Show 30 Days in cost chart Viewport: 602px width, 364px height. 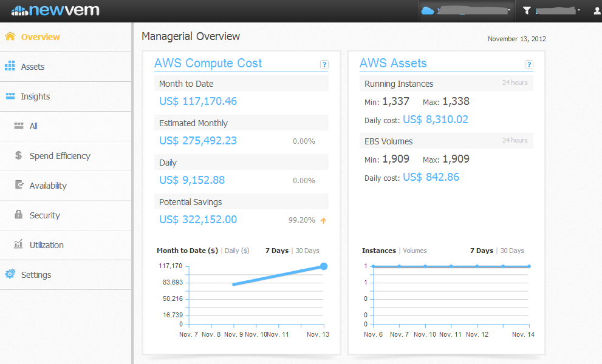click(x=307, y=251)
